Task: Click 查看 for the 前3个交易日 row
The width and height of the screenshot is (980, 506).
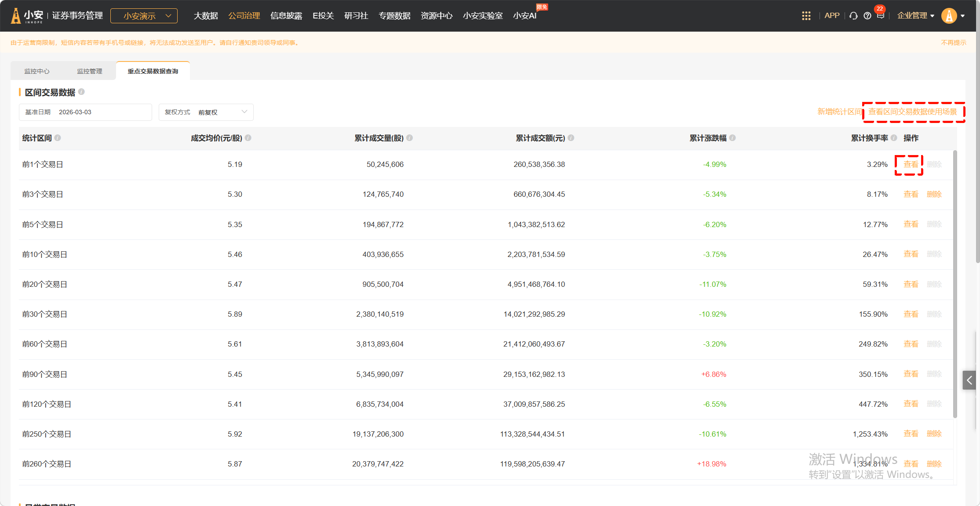Action: point(911,194)
